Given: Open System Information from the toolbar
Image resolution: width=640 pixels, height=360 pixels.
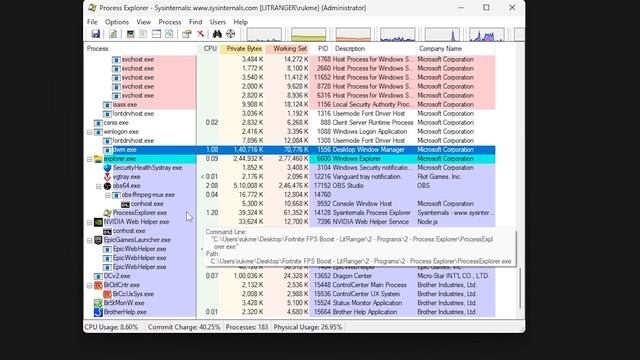Looking at the screenshot, I should [130, 34].
